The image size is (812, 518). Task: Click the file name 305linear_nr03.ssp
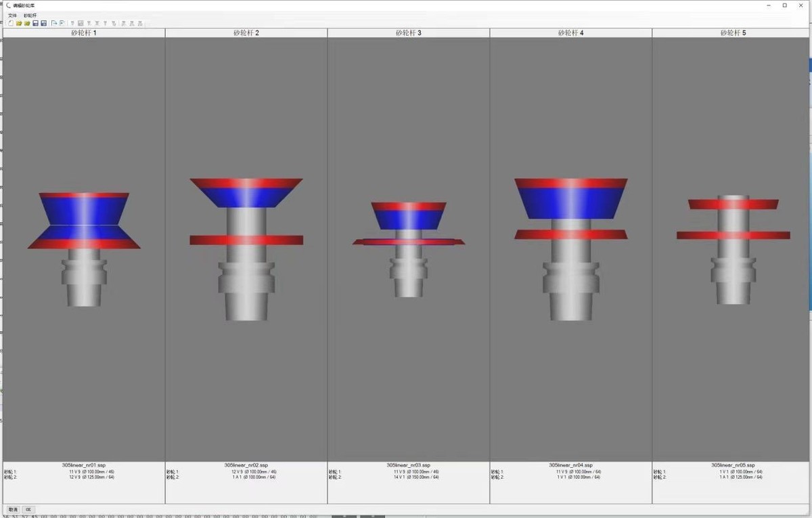point(409,465)
